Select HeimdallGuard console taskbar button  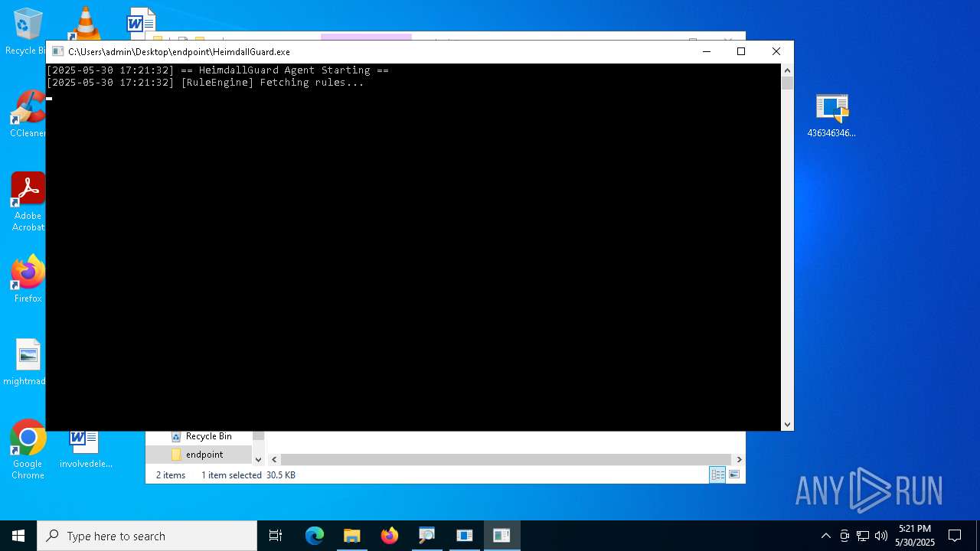tap(501, 536)
